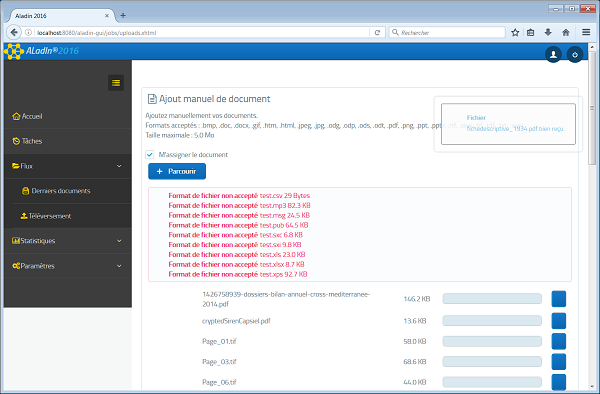Bookmark page with star icon
Screen dimensions: 600x394
pyautogui.click(x=515, y=33)
